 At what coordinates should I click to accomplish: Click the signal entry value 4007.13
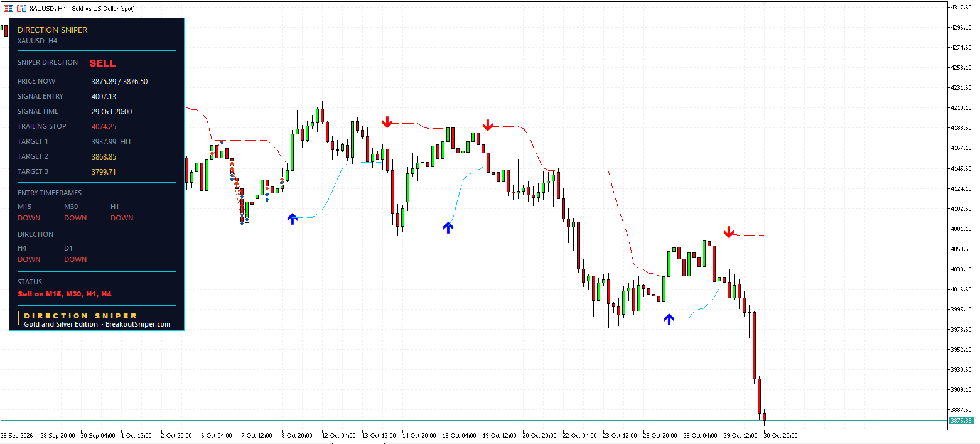click(104, 97)
